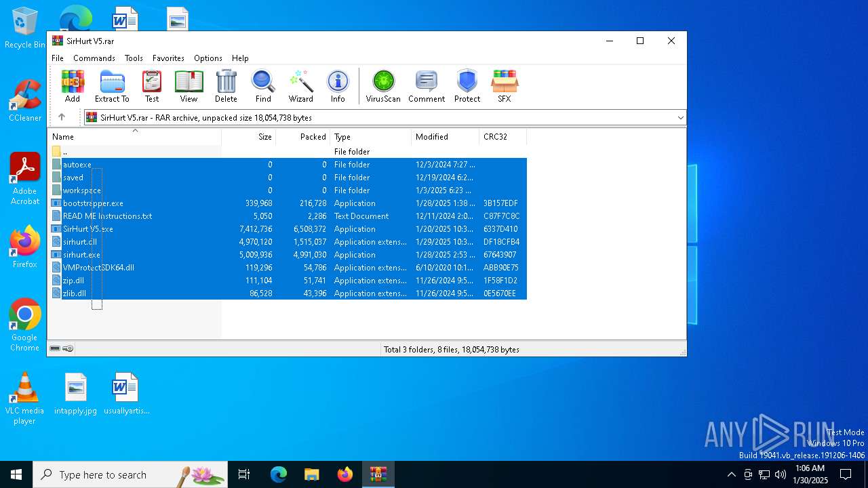This screenshot has height=488, width=868.
Task: Open VLC media player shortcut
Action: pos(25,399)
